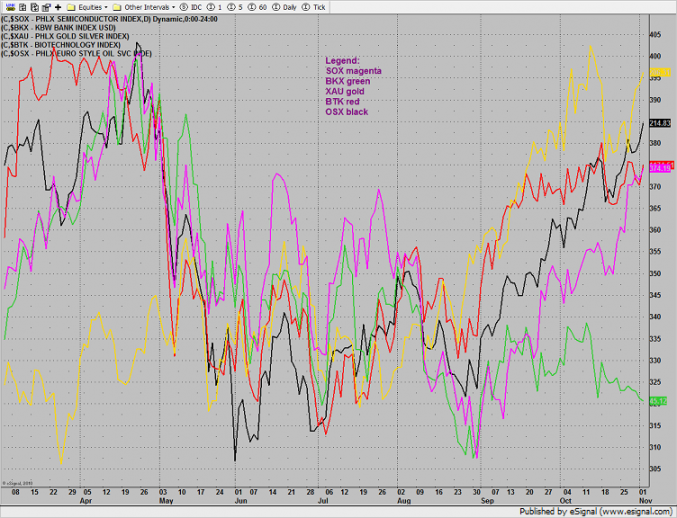The height and width of the screenshot is (518, 677).
Task: Click the Apr month label on time axis
Action: tap(86, 501)
